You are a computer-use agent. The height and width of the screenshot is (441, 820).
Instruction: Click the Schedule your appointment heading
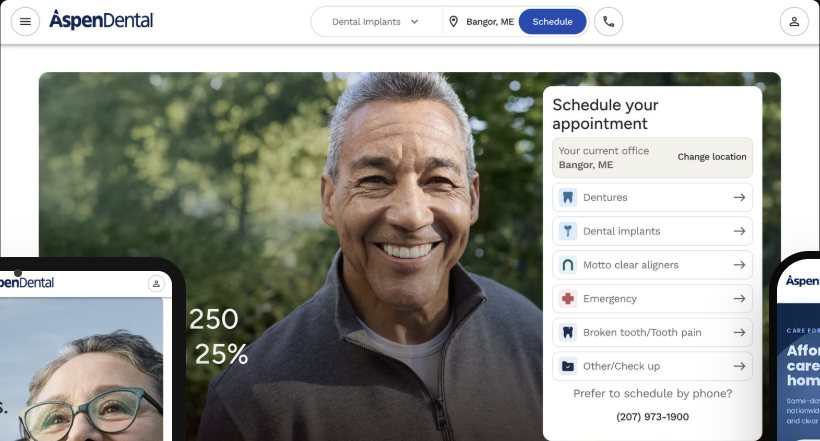pyautogui.click(x=605, y=114)
